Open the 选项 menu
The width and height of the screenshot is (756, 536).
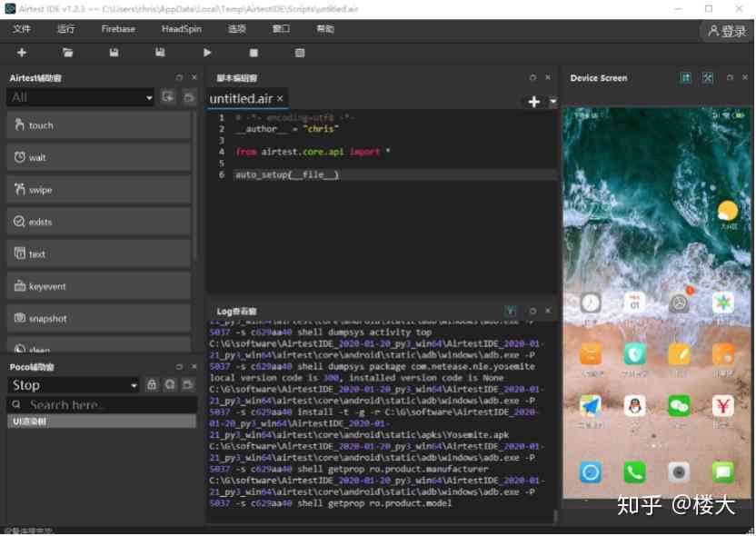click(x=237, y=29)
